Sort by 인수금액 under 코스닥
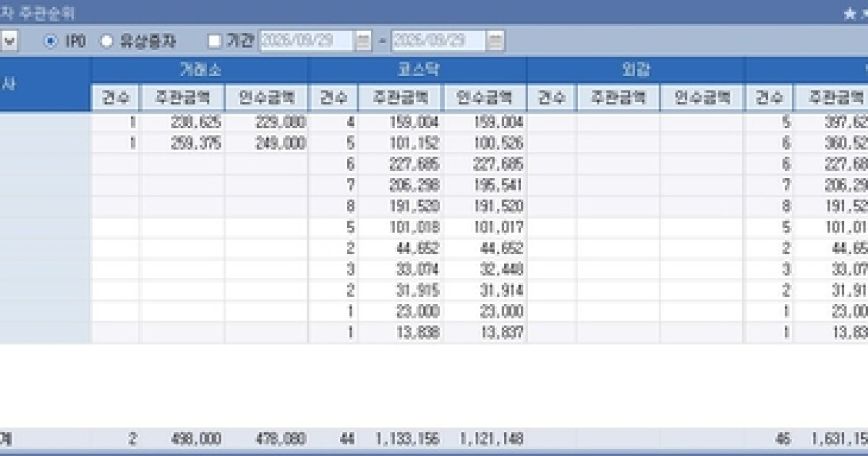Viewport: 868px width, 456px height. [x=485, y=97]
